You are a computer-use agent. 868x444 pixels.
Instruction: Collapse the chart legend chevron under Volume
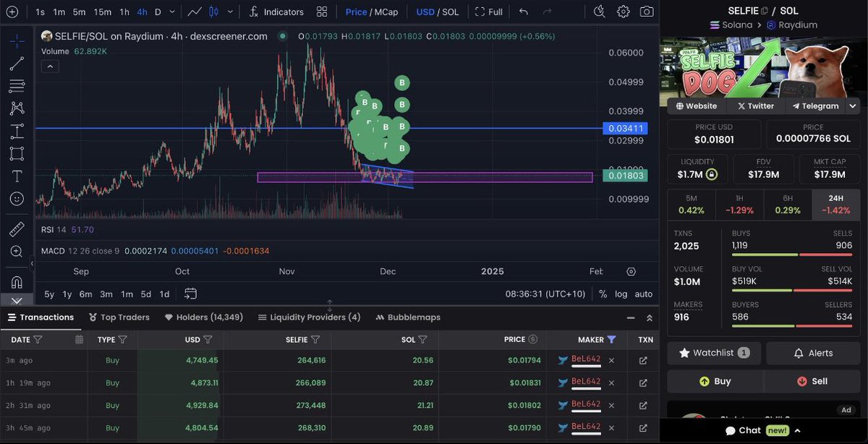coord(50,66)
